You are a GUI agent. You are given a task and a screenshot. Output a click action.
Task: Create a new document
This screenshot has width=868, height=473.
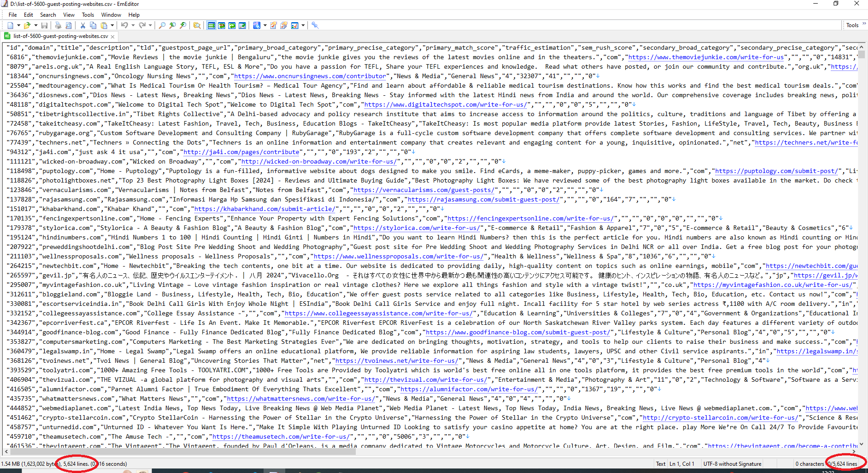coord(10,25)
